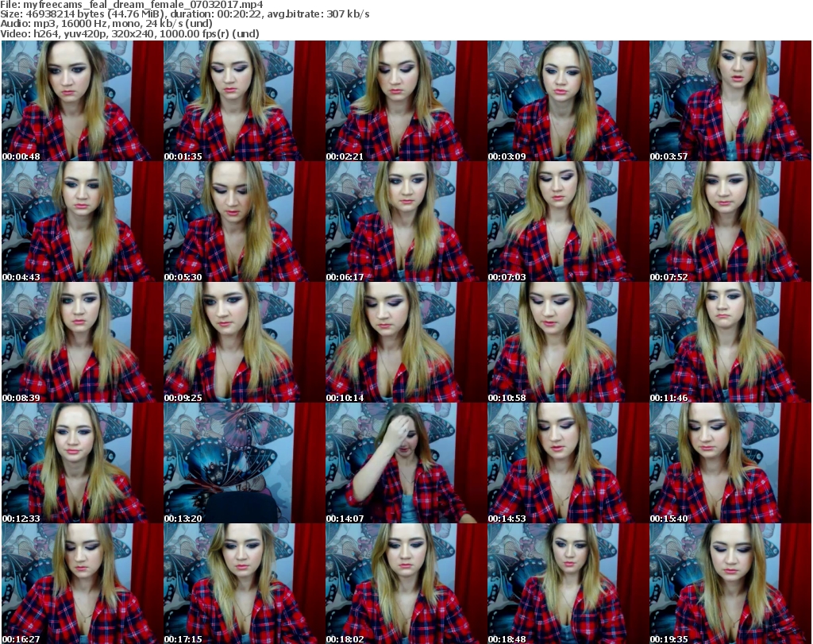The height and width of the screenshot is (644, 813).
Task: Open the thumbnail frame stamped 00:07:03
Action: (568, 222)
